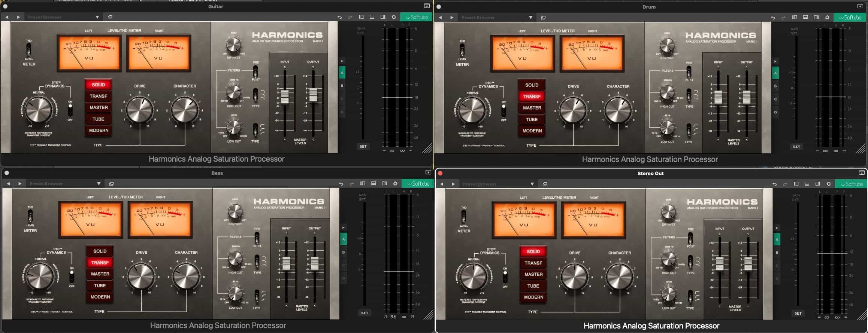868x333 pixels.
Task: Expand A/B slots arrow in Guitar plugin
Action: click(342, 61)
